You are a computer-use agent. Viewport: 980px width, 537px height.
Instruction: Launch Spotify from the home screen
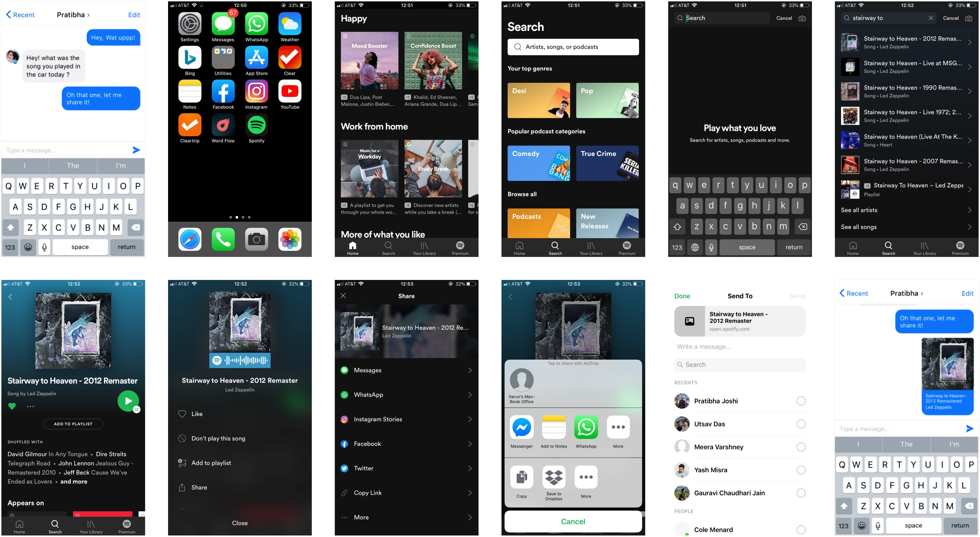click(256, 125)
